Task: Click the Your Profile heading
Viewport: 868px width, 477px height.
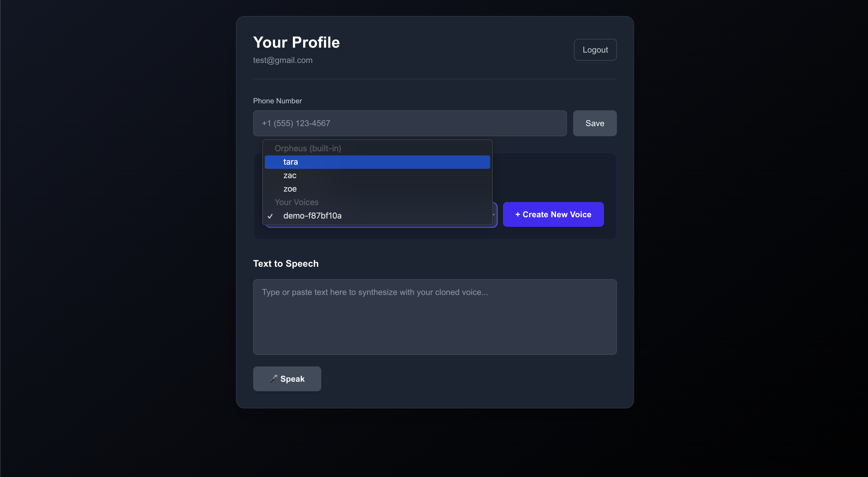Action: coord(296,42)
